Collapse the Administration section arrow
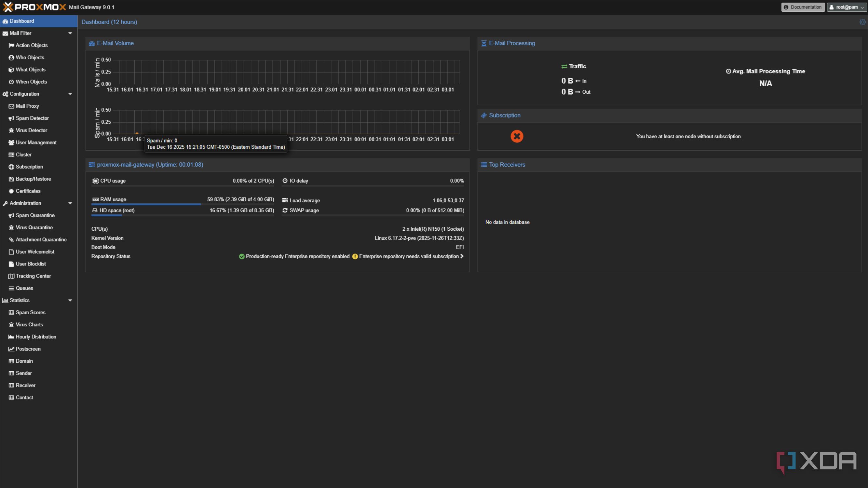Image resolution: width=868 pixels, height=488 pixels. click(x=70, y=203)
